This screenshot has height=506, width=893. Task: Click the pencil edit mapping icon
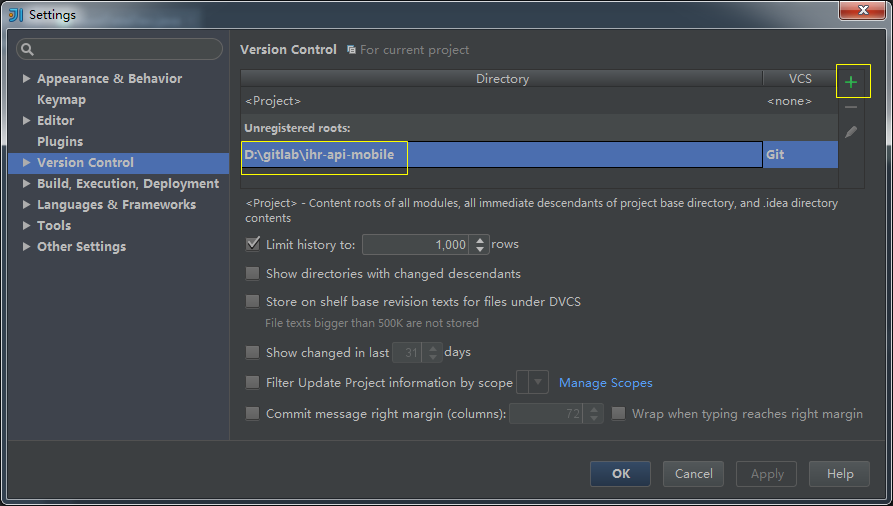pos(851,132)
